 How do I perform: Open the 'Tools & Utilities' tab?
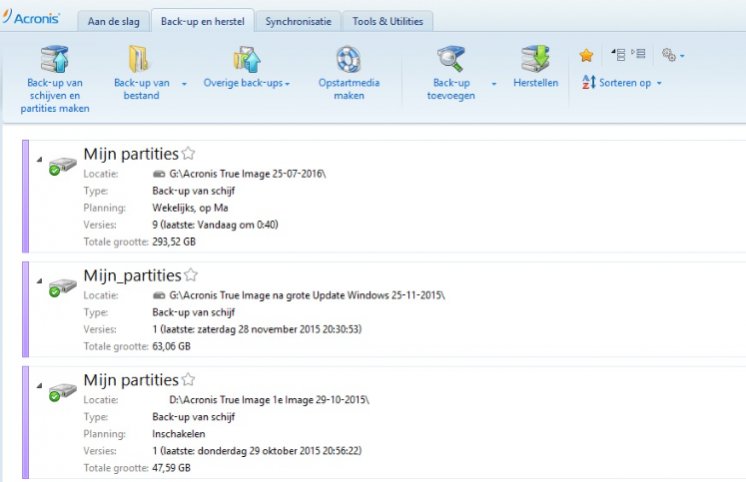coord(387,21)
